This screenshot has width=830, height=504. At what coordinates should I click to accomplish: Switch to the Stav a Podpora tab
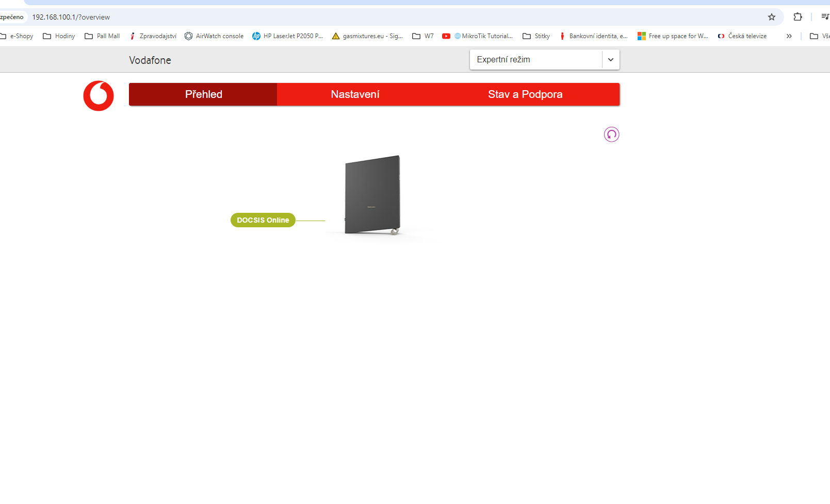(x=525, y=94)
